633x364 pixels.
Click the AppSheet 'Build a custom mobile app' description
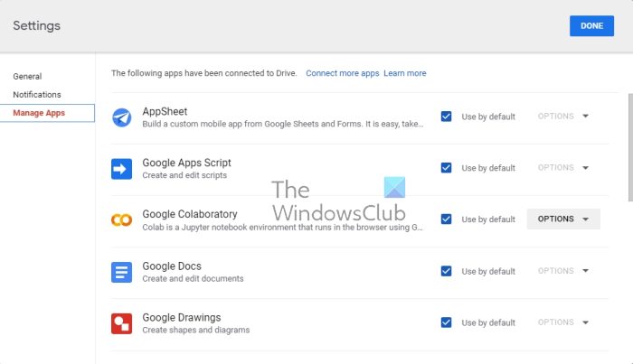[282, 124]
